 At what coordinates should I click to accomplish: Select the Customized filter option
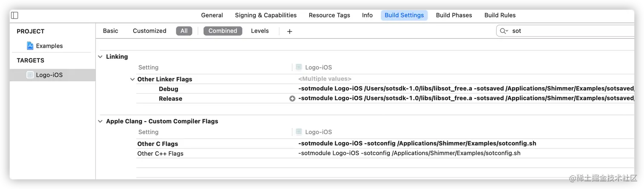click(149, 31)
